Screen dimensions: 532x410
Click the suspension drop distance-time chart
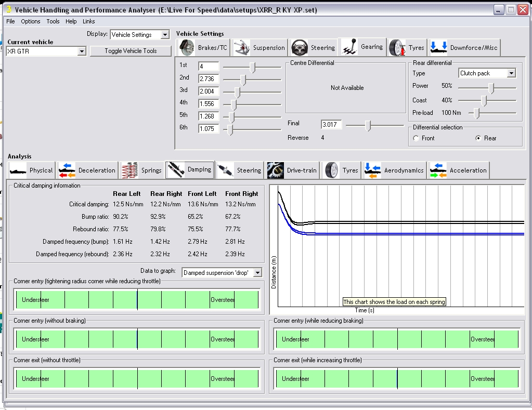(x=397, y=249)
